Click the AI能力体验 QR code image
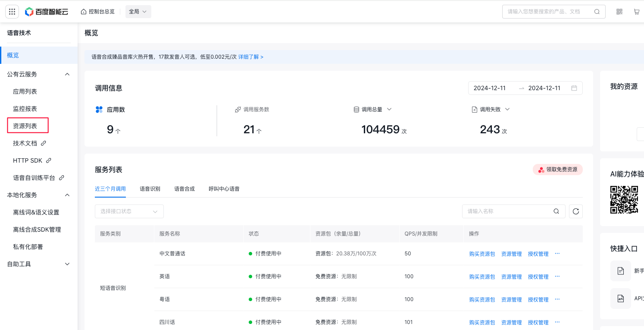Screen dimensions: 644x330 pos(624,199)
